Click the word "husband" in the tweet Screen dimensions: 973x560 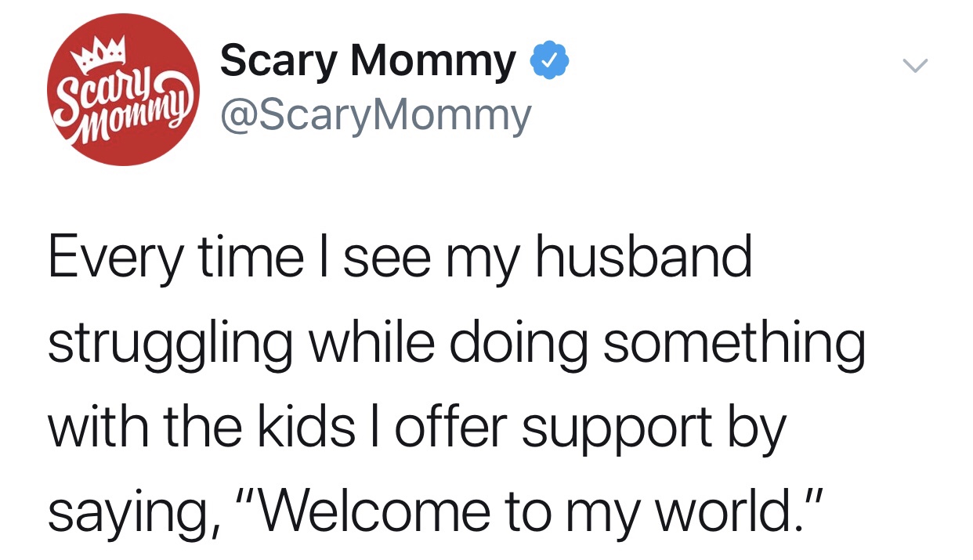pos(643,258)
